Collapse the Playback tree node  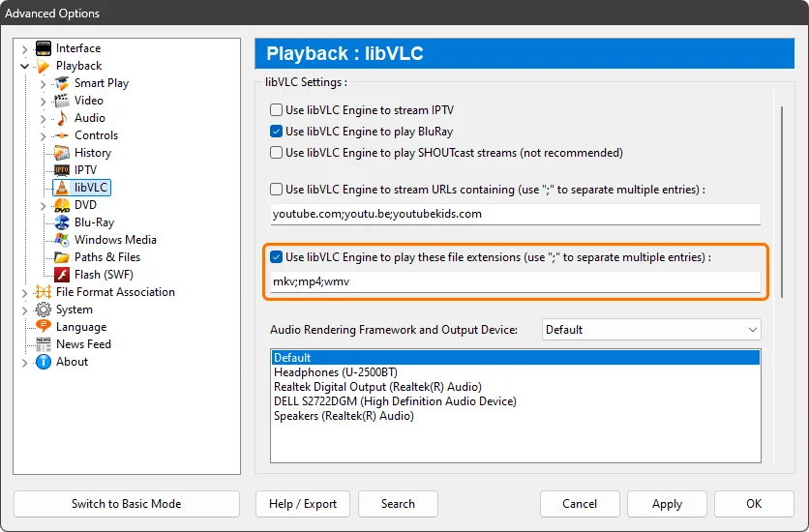pos(25,66)
